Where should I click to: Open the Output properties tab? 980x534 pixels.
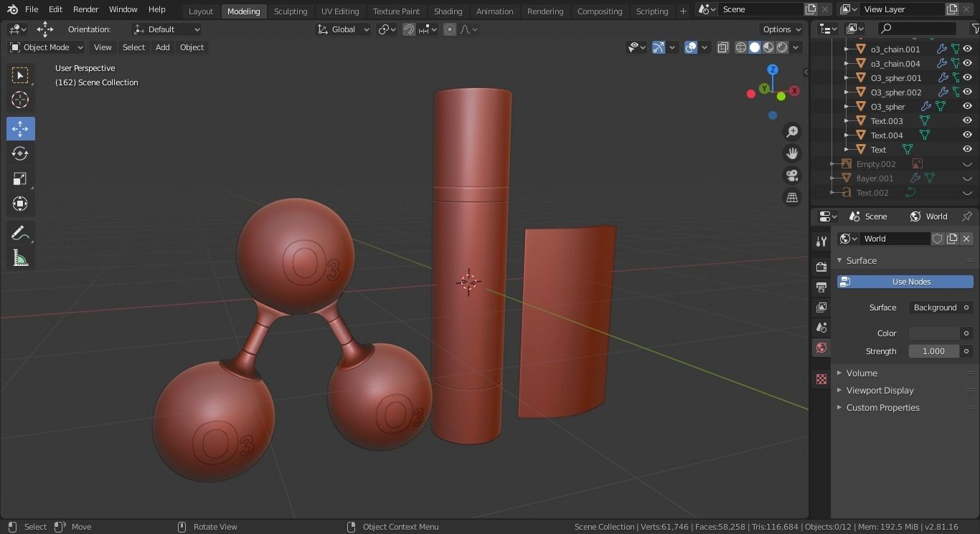click(821, 287)
